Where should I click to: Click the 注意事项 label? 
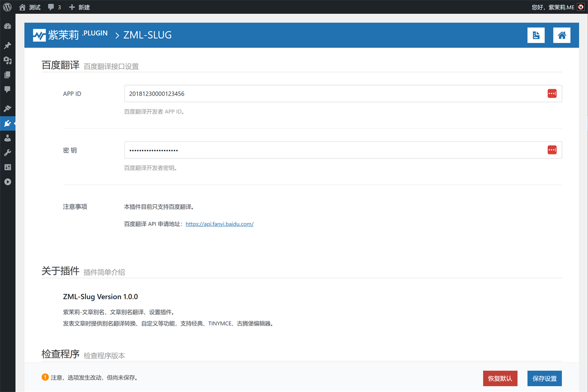(x=75, y=207)
